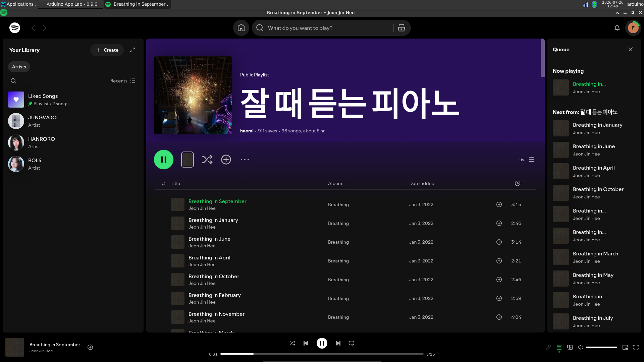Enter full screen player view
Screen dimensions: 644x362
(636, 347)
